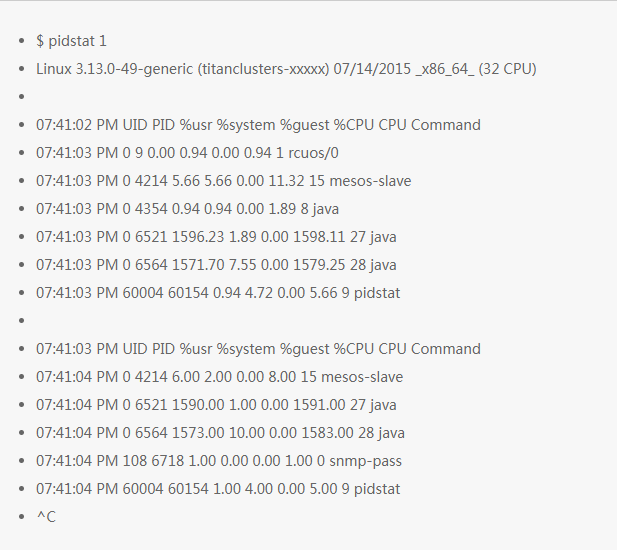Click the java row showing 1579.25 %CPU

216,265
